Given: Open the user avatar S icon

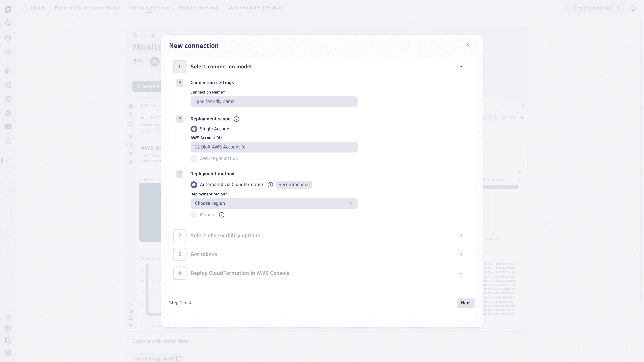Looking at the screenshot, I should (8, 352).
